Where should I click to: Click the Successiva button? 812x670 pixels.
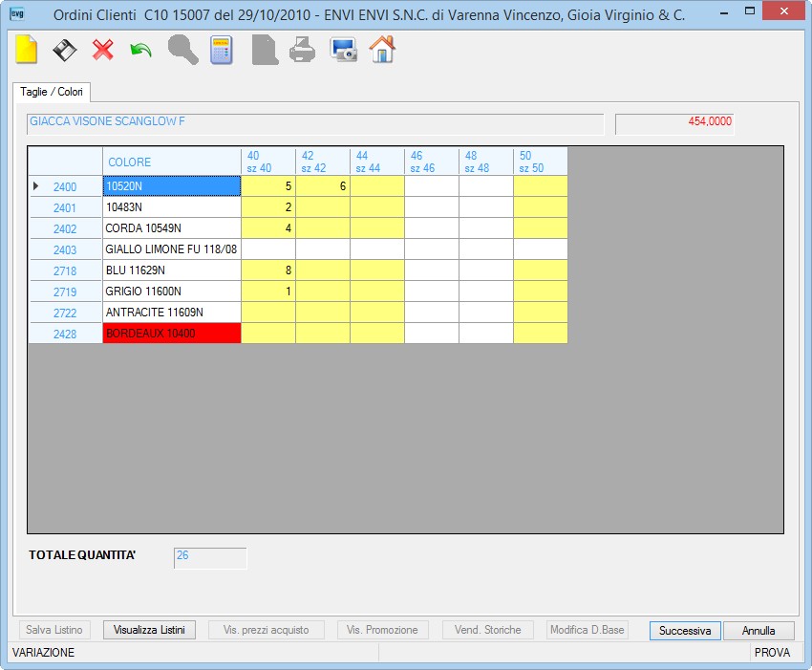[x=685, y=631]
